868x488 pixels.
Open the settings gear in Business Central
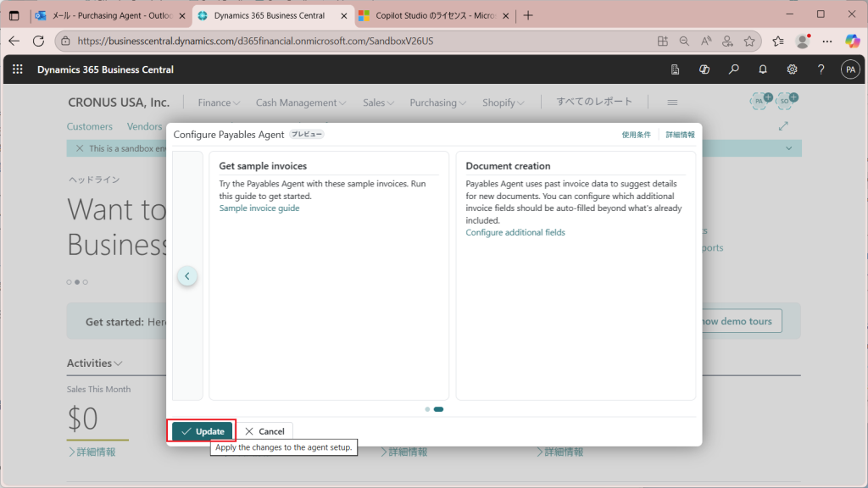point(793,69)
